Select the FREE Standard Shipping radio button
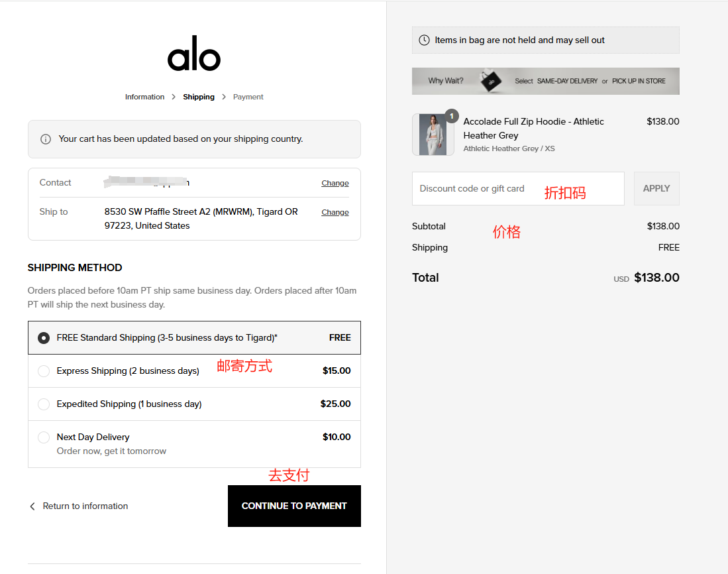Image resolution: width=728 pixels, height=574 pixels. pos(43,337)
